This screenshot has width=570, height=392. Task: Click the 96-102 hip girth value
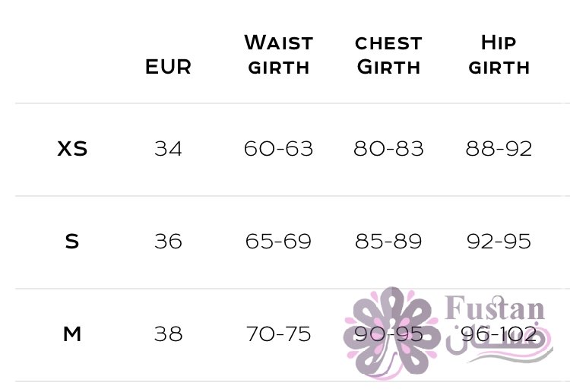pos(499,334)
